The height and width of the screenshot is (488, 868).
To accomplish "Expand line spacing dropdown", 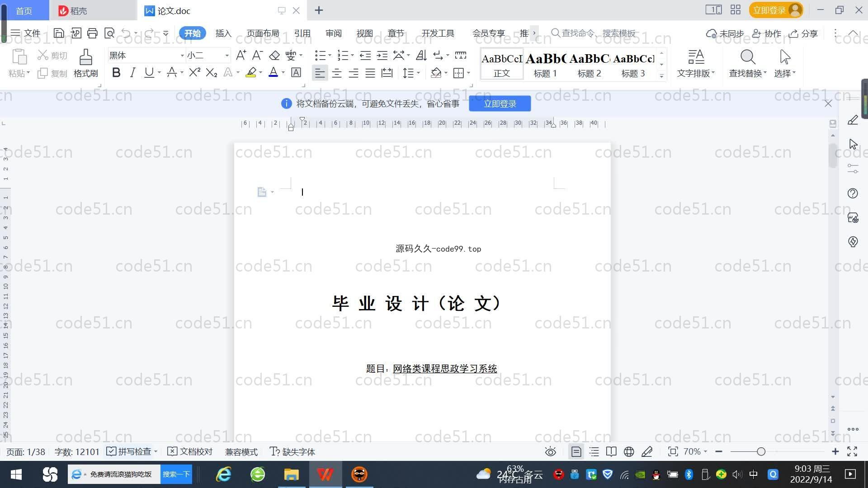I will tap(418, 73).
